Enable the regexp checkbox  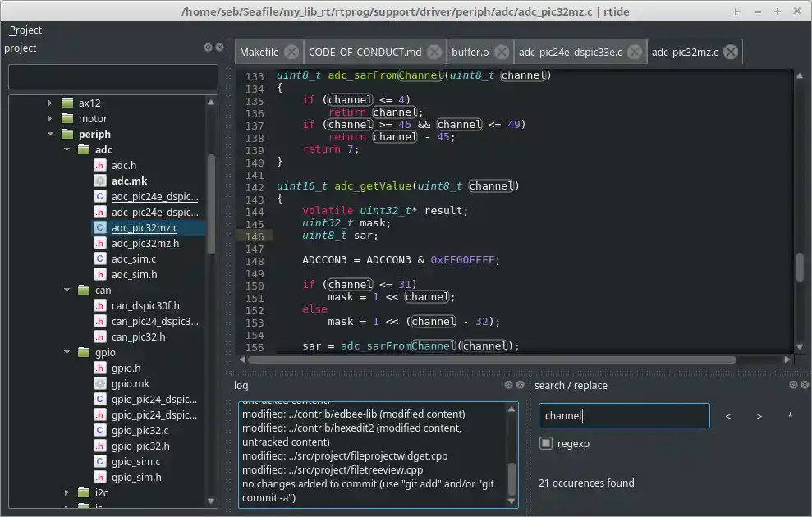(x=546, y=443)
